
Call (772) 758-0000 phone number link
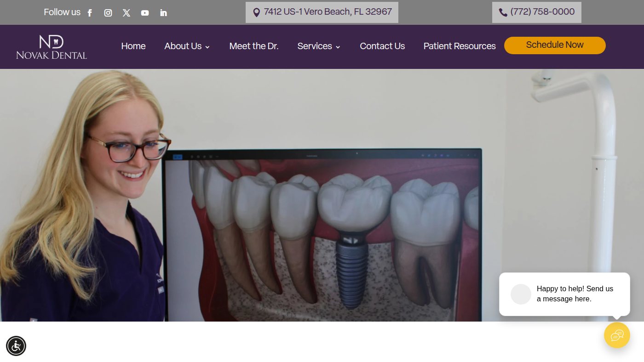542,12
